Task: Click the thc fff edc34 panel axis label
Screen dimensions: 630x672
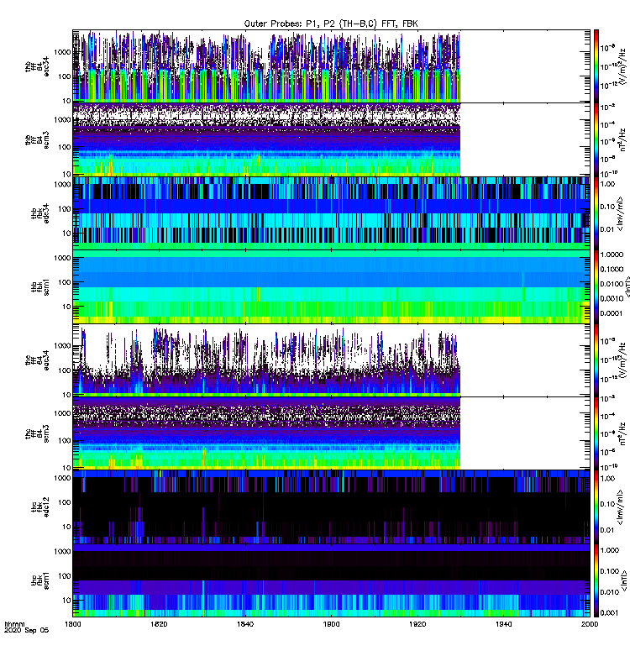Action: click(37, 360)
